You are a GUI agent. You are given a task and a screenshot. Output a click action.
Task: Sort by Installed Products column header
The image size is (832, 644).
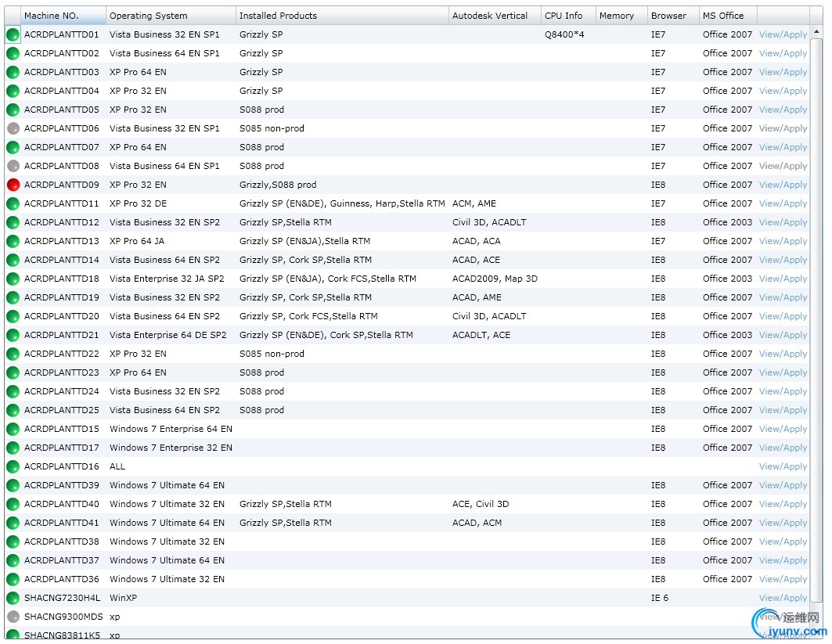342,16
